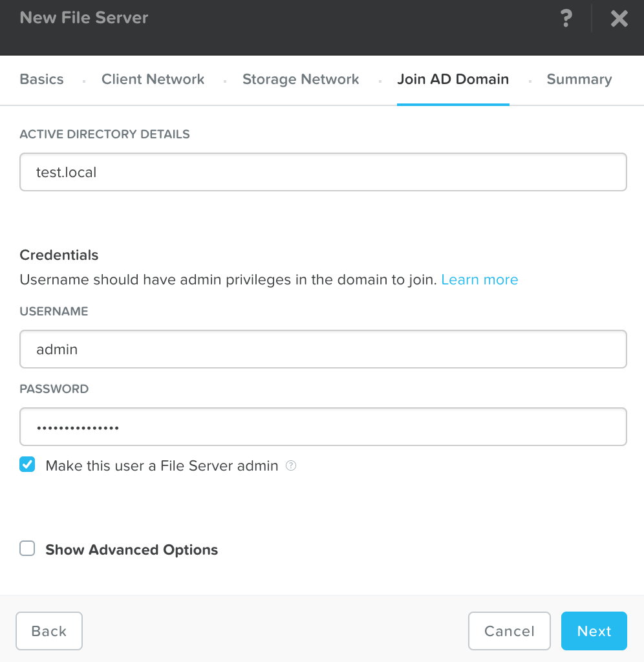Open the help question mark icon
The height and width of the screenshot is (662, 644).
click(x=566, y=19)
